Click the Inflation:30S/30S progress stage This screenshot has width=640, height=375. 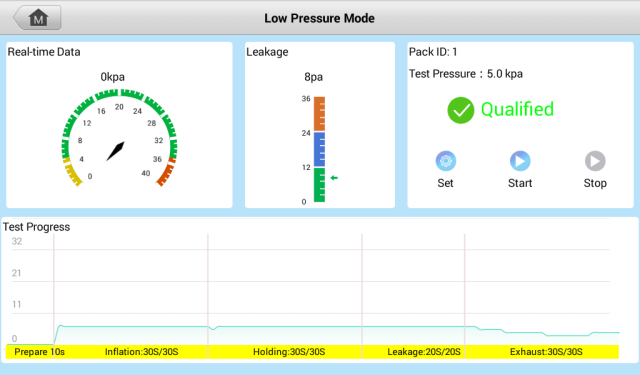pyautogui.click(x=131, y=352)
